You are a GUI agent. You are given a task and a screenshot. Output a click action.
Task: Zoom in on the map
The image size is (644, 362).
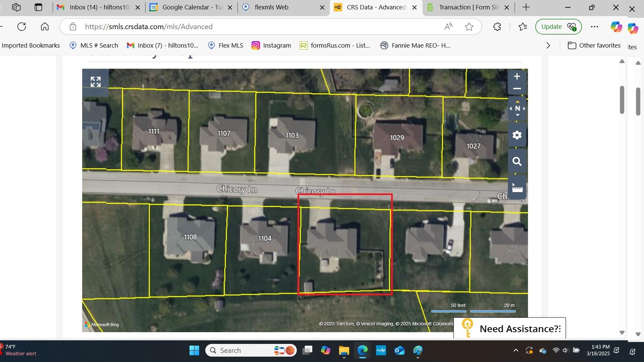point(517,77)
